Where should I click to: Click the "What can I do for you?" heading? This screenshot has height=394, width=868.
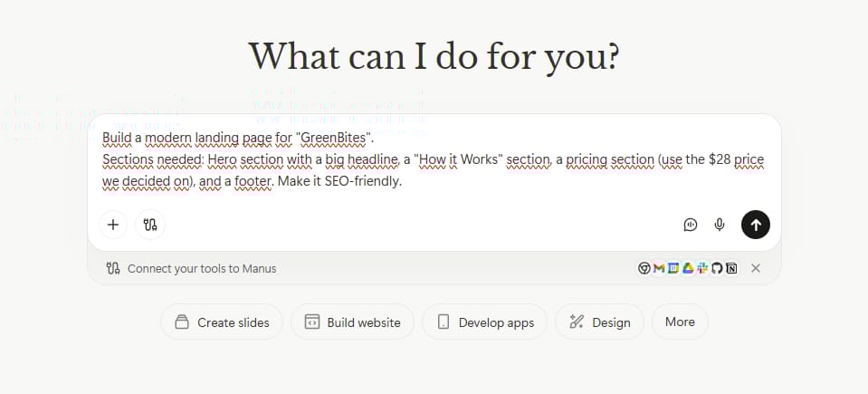434,56
